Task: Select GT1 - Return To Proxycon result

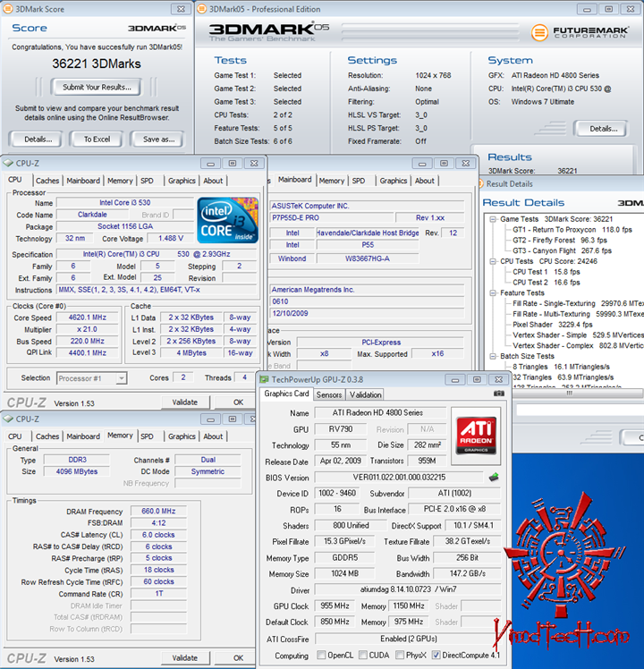Action: 572,230
